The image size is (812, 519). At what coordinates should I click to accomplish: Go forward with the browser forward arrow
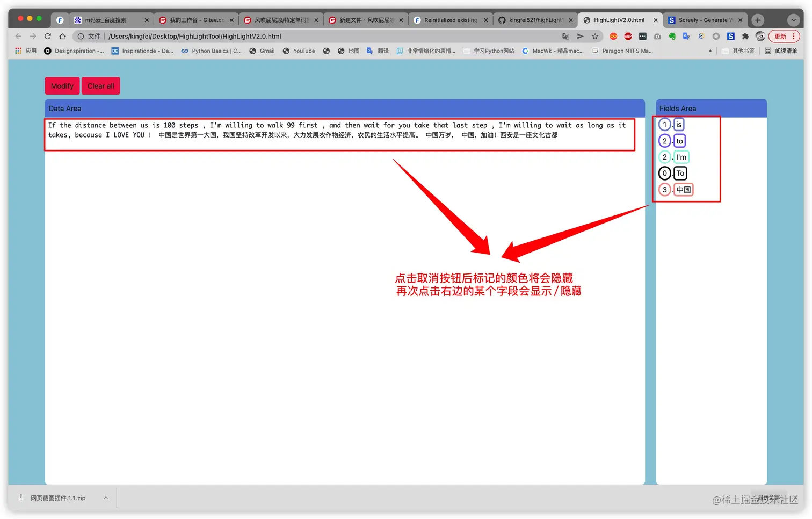tap(33, 36)
